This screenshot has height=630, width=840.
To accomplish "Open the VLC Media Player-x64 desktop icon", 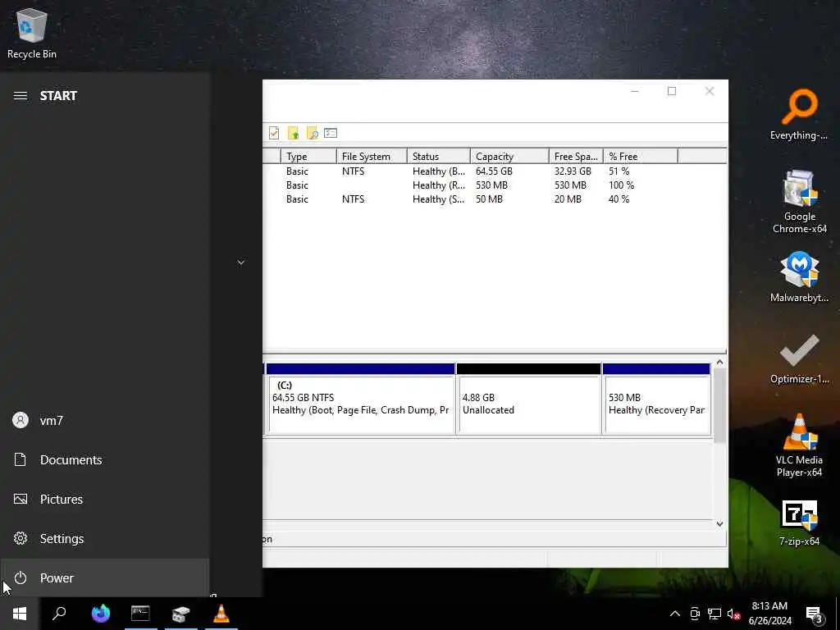I will coord(799,445).
